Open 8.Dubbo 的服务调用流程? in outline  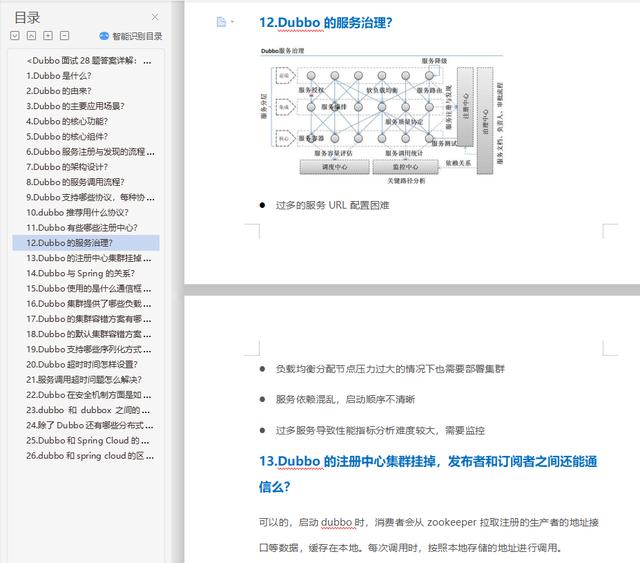(75, 182)
